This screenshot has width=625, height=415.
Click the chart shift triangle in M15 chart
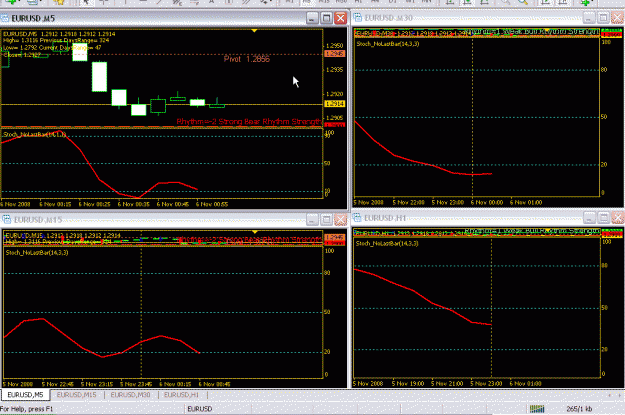coord(255,232)
